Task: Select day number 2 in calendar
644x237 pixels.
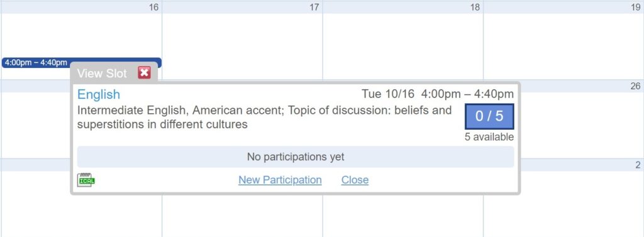Action: point(638,165)
